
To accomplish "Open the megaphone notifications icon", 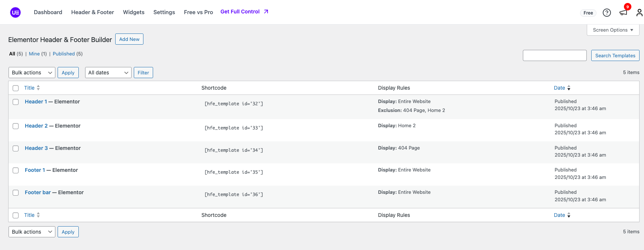I will tap(623, 13).
